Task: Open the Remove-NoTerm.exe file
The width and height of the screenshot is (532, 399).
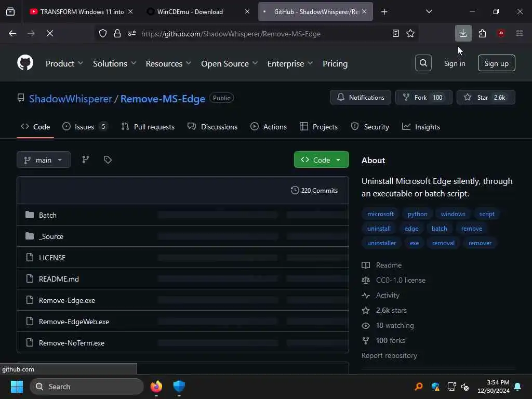Action: coord(72,343)
